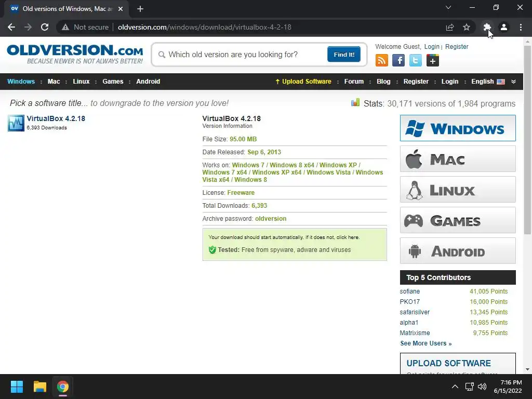Go back to previous page
The height and width of the screenshot is (399, 532).
tap(11, 27)
